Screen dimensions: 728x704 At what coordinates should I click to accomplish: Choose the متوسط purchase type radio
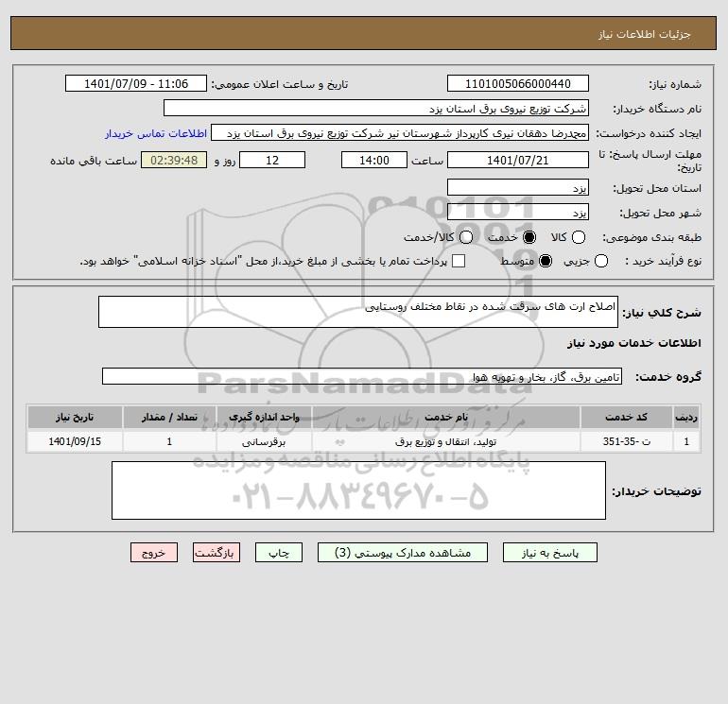546,261
